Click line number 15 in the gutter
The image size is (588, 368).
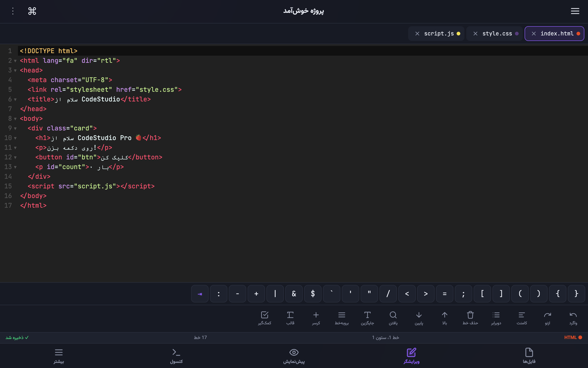[8, 187]
